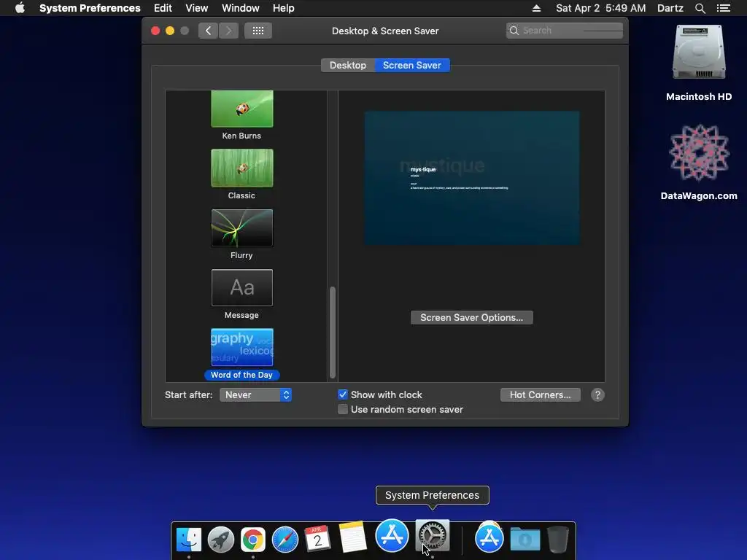This screenshot has width=747, height=560.
Task: Open the Edit menu
Action: (163, 8)
